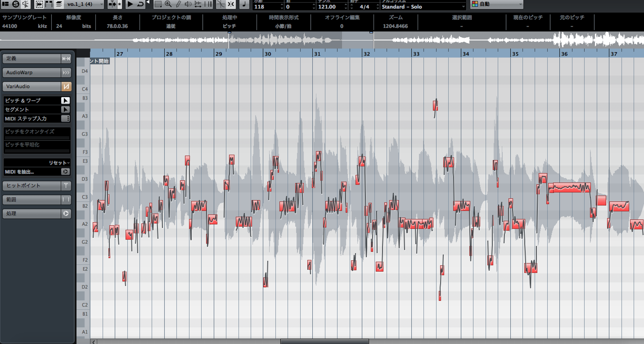Screen dimensions: 644x344
Task: Open the Standard – Solo algorithm dropdown
Action: click(423, 7)
